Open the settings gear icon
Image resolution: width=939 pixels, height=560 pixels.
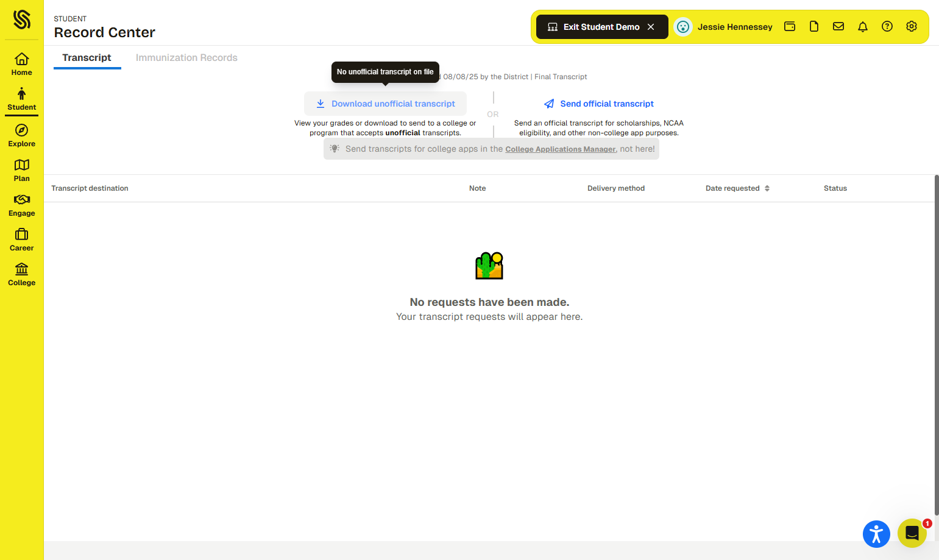912,26
